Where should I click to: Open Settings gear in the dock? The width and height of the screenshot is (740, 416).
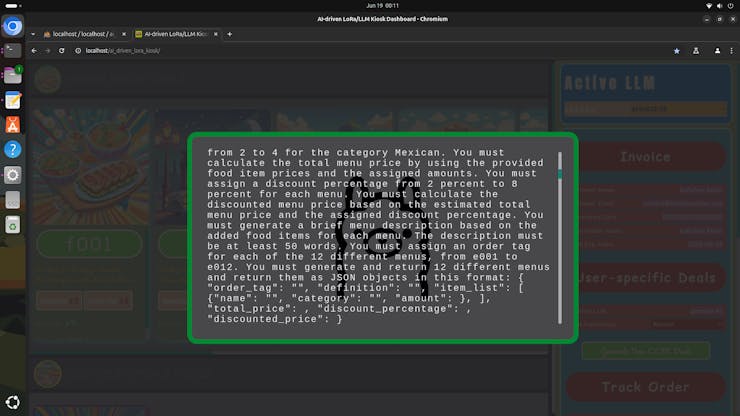13,175
